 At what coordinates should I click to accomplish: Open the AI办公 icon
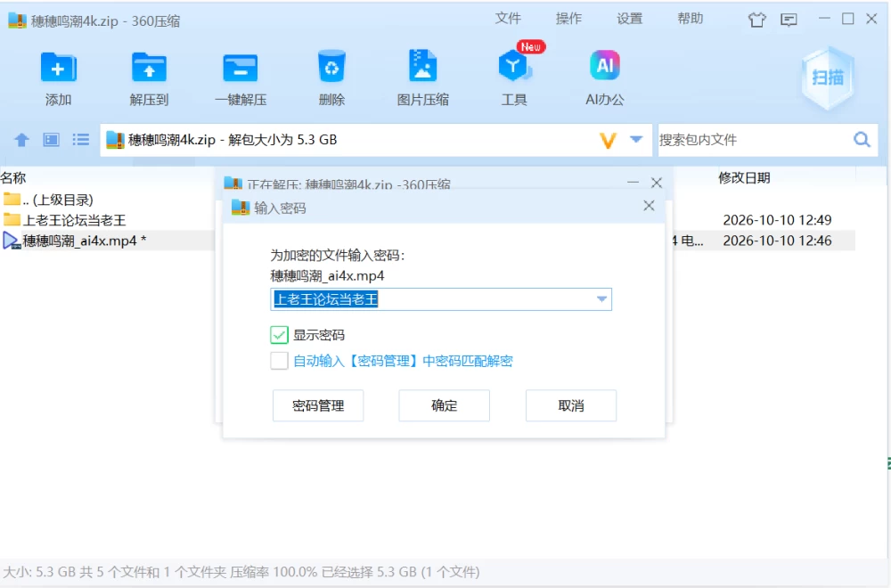click(x=605, y=65)
